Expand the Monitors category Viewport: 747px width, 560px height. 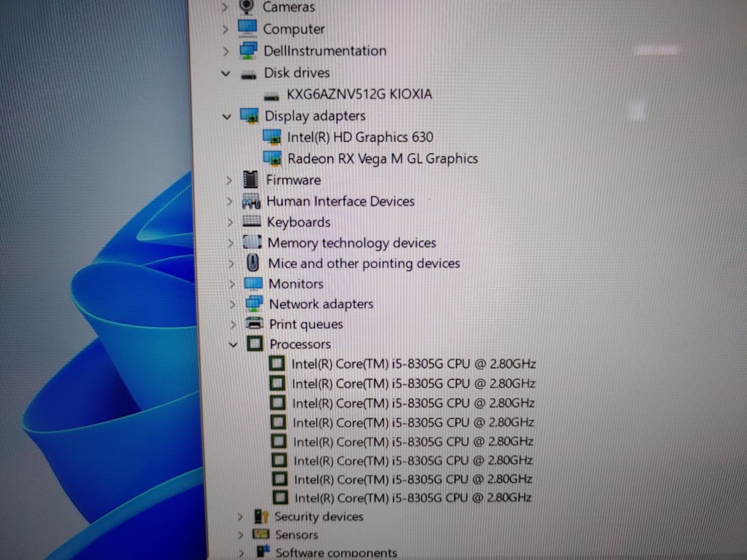click(232, 284)
